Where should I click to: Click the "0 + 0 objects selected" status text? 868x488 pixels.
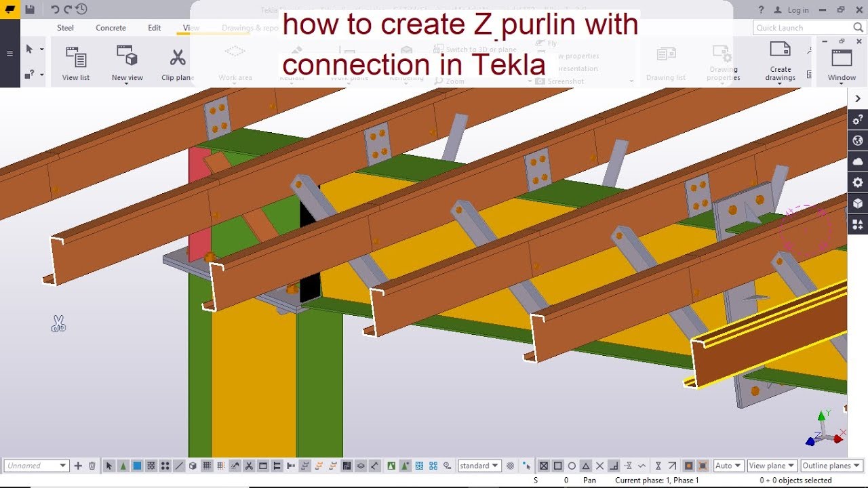click(795, 480)
